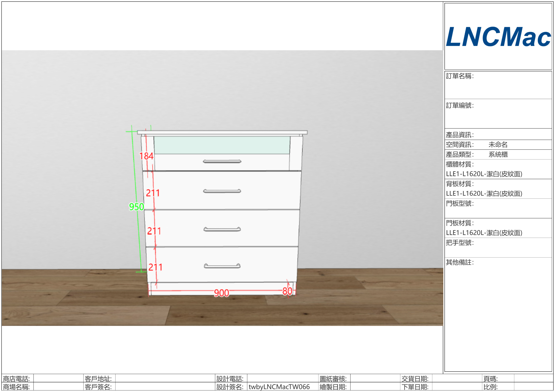Select the red 184 dimension

pyautogui.click(x=146, y=156)
